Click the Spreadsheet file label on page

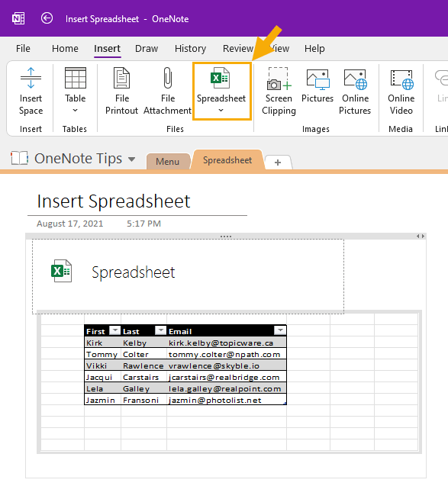point(134,272)
